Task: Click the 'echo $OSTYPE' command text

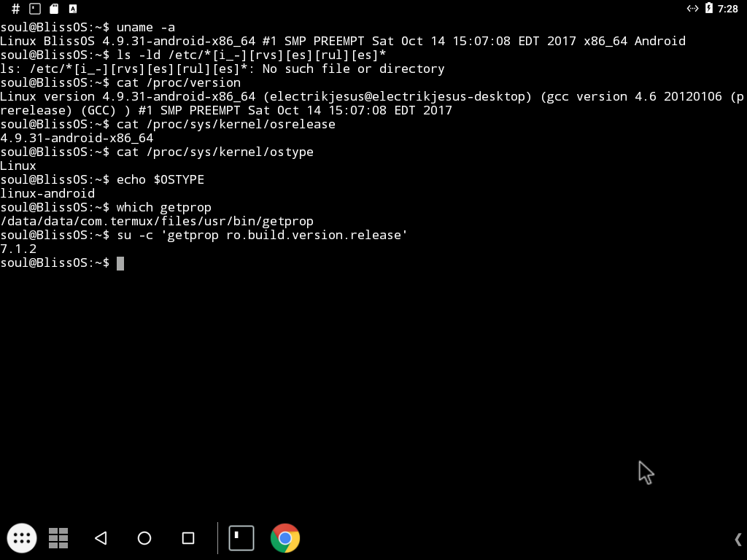Action: (x=160, y=179)
